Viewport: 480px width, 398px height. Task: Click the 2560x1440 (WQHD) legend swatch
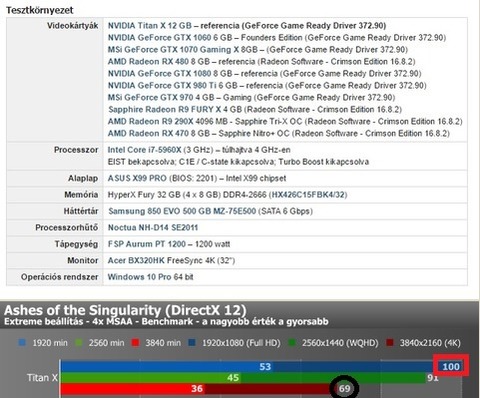tap(292, 343)
